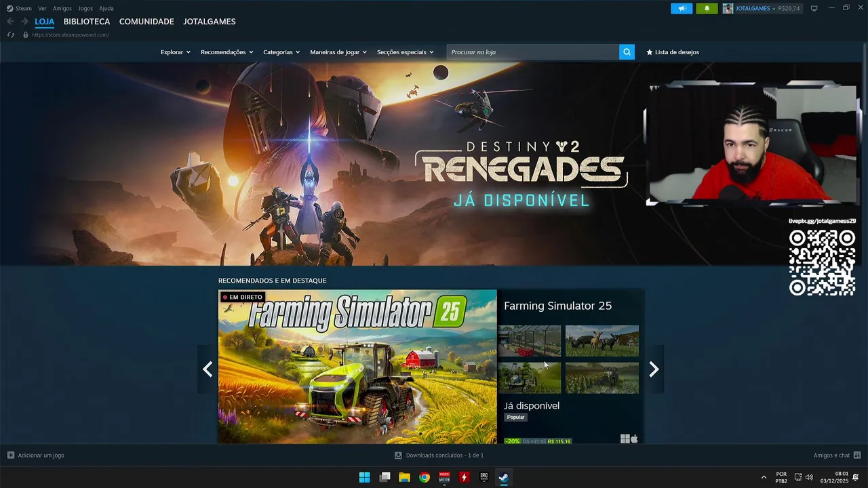
Task: Click the POR PTB2 keyboard language indicator
Action: tap(781, 477)
